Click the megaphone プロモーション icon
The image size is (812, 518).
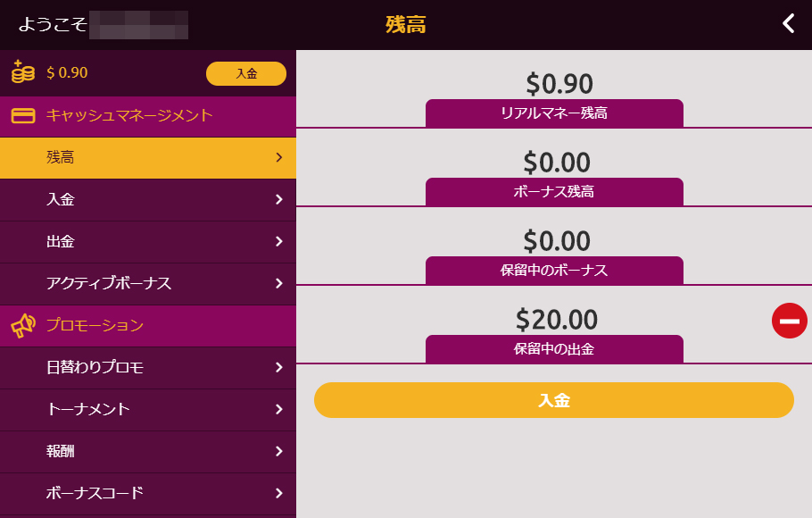23,326
